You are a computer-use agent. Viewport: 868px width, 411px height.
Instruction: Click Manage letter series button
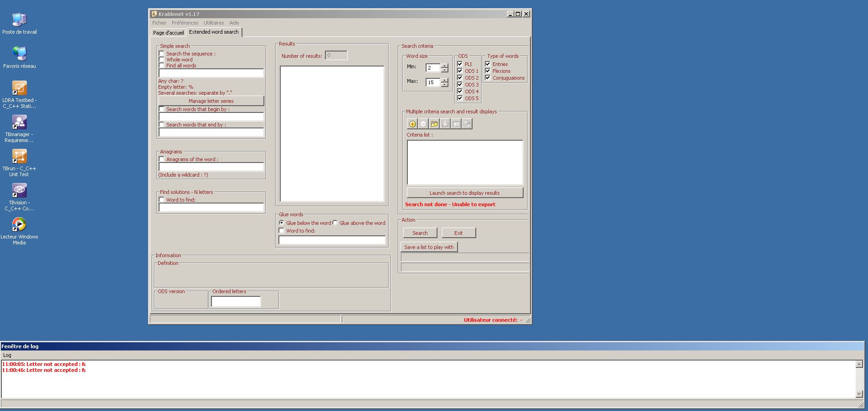(211, 101)
